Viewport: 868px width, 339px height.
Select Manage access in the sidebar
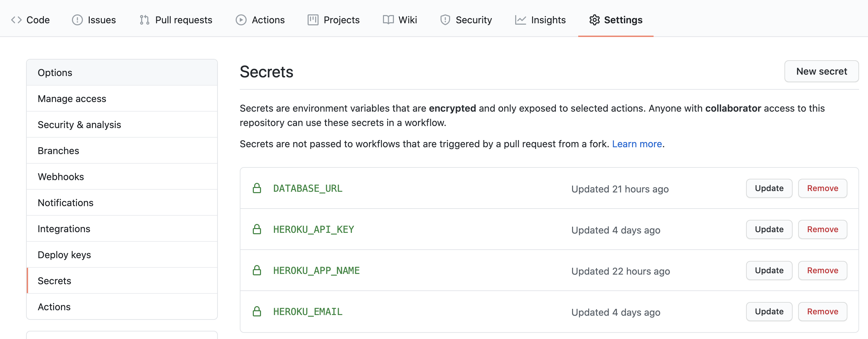click(72, 98)
